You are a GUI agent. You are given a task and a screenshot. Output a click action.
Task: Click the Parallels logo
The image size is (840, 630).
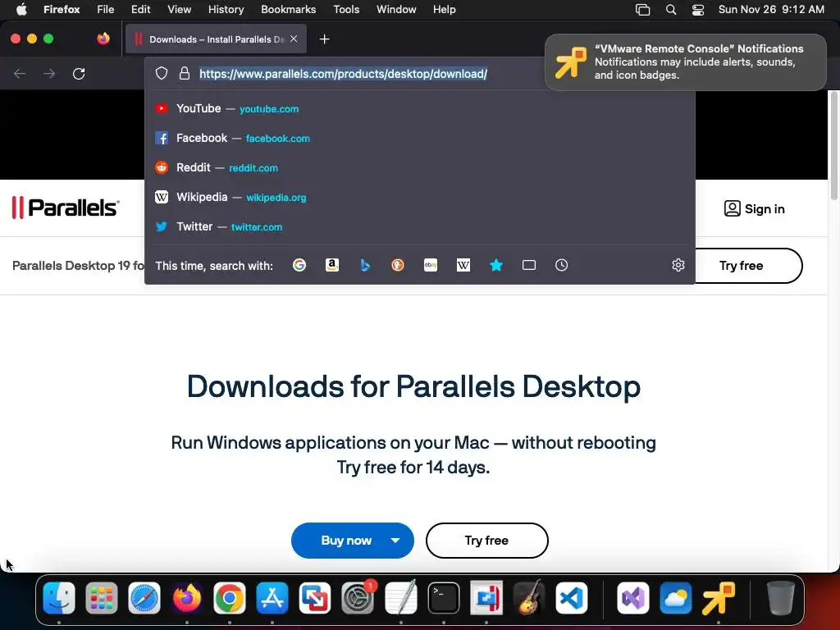click(x=66, y=208)
